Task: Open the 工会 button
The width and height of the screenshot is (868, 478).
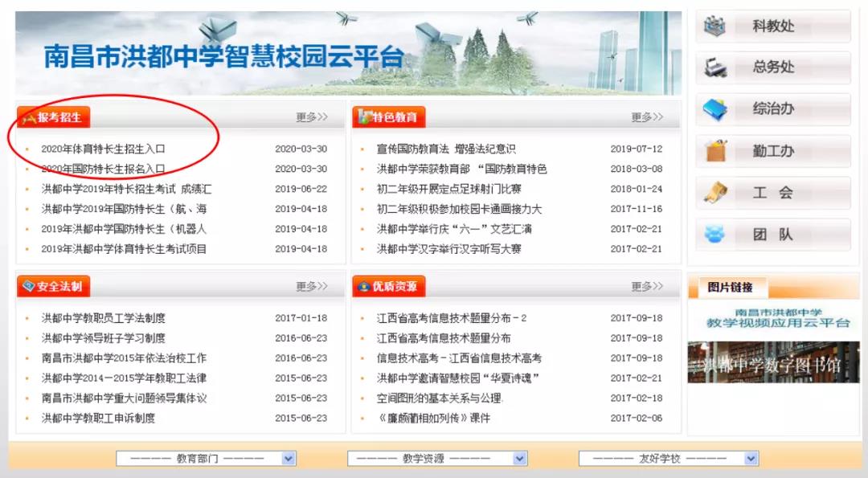Action: click(773, 193)
